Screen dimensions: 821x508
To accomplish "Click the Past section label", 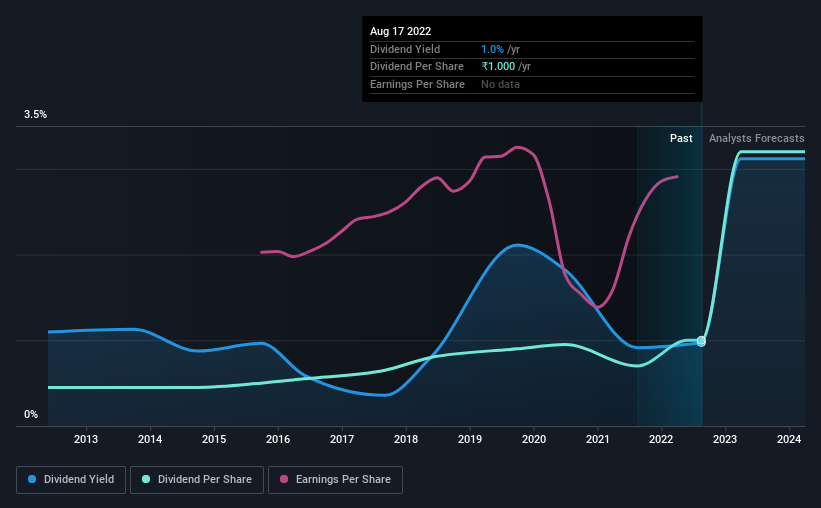I will pos(681,138).
